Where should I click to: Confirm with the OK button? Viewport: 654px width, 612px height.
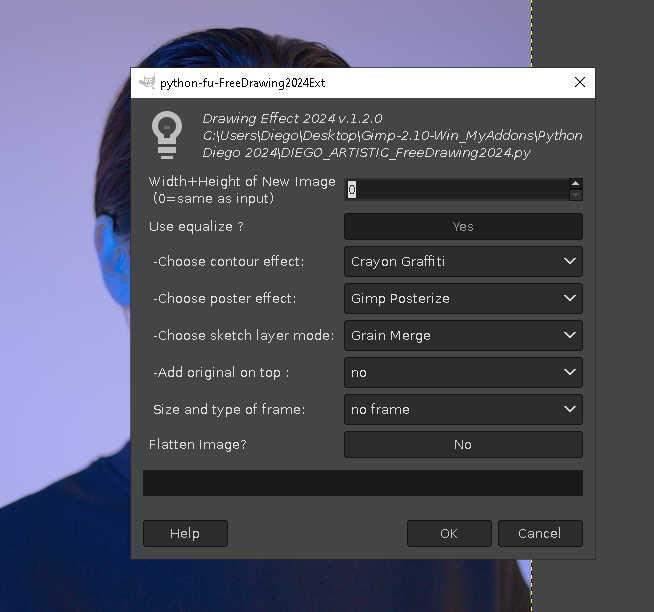point(449,534)
